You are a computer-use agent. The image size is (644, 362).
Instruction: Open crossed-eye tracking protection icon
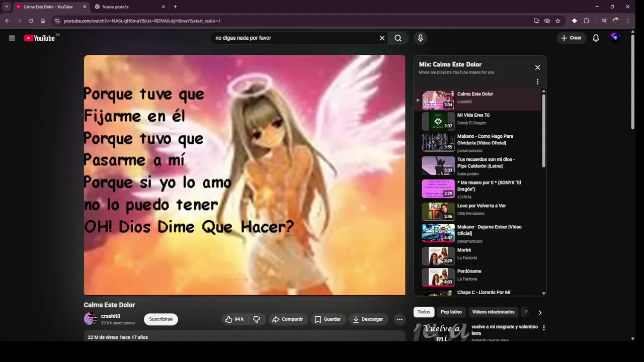pyautogui.click(x=547, y=21)
